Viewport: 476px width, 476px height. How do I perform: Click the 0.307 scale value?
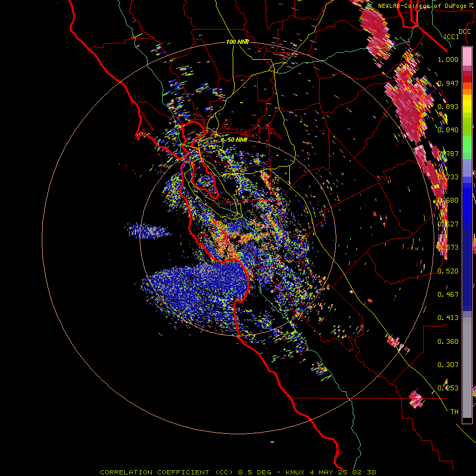(448, 364)
